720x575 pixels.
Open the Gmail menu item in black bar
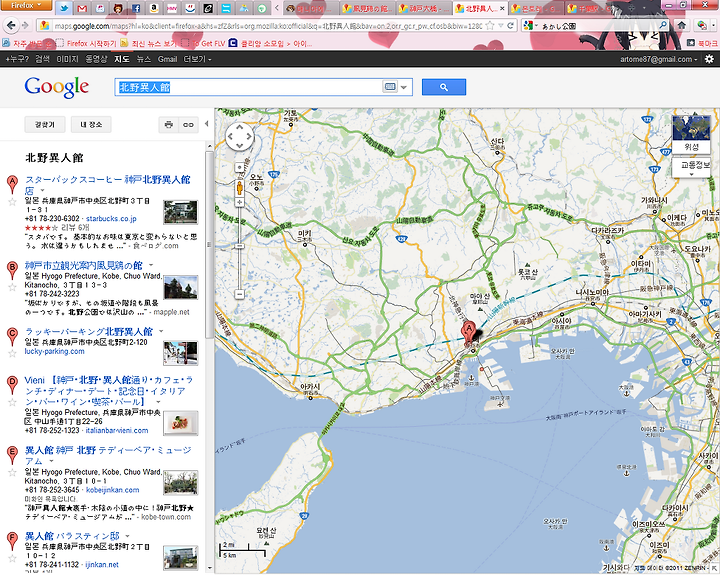167,59
